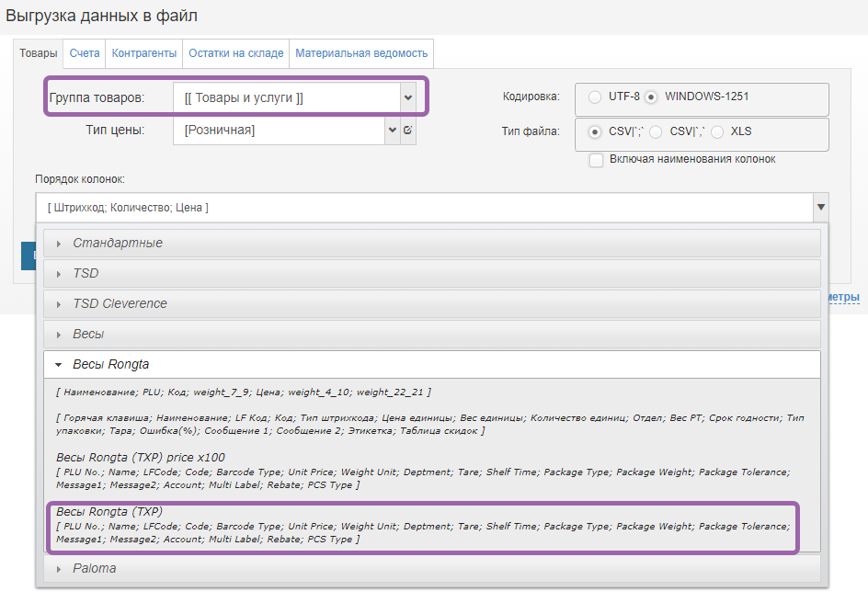This screenshot has width=868, height=614.
Task: Choose the 'Наименование; PLU; Код' column preset
Action: click(243, 392)
